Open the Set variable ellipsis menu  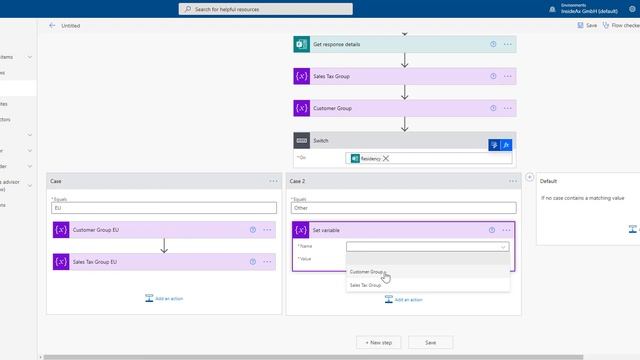point(506,230)
